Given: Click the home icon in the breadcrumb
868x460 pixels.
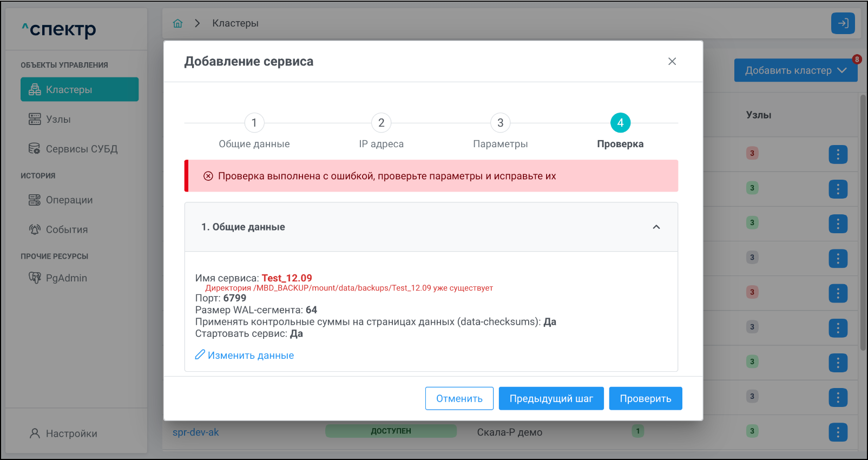Looking at the screenshot, I should click(x=177, y=23).
